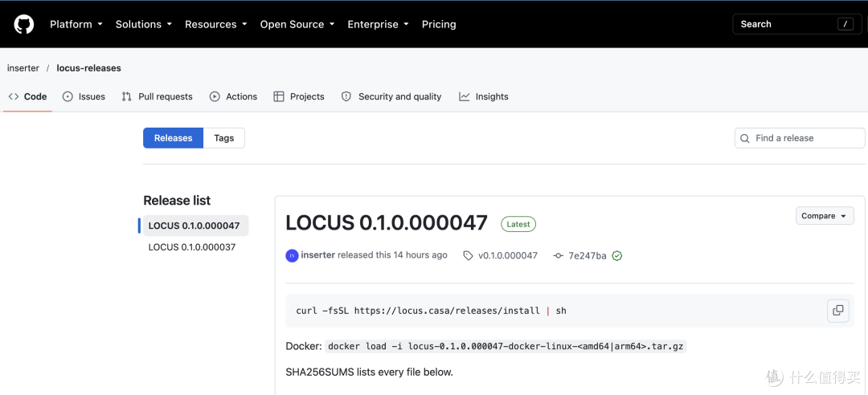This screenshot has width=868, height=395.
Task: Open the Compare dropdown
Action: tap(825, 216)
